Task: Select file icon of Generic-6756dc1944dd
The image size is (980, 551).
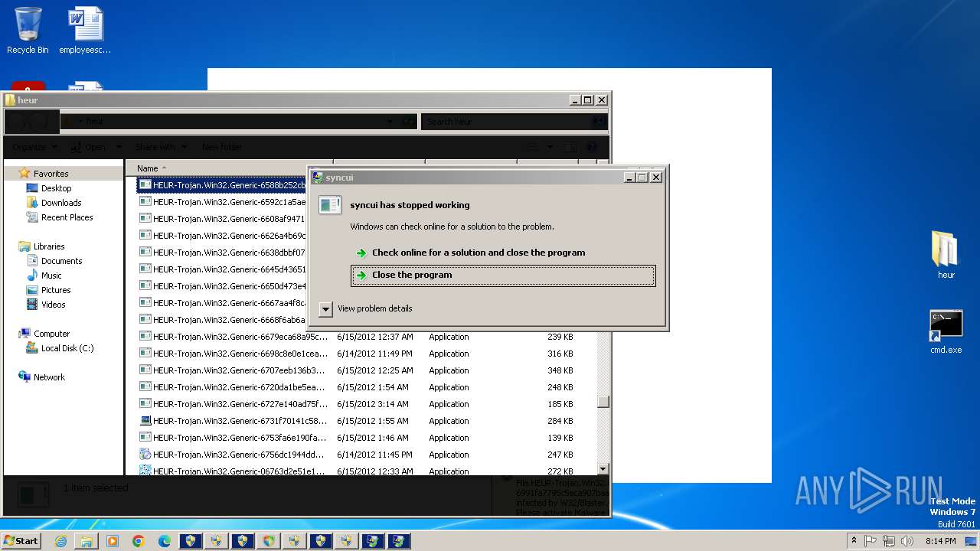Action: pos(145,455)
